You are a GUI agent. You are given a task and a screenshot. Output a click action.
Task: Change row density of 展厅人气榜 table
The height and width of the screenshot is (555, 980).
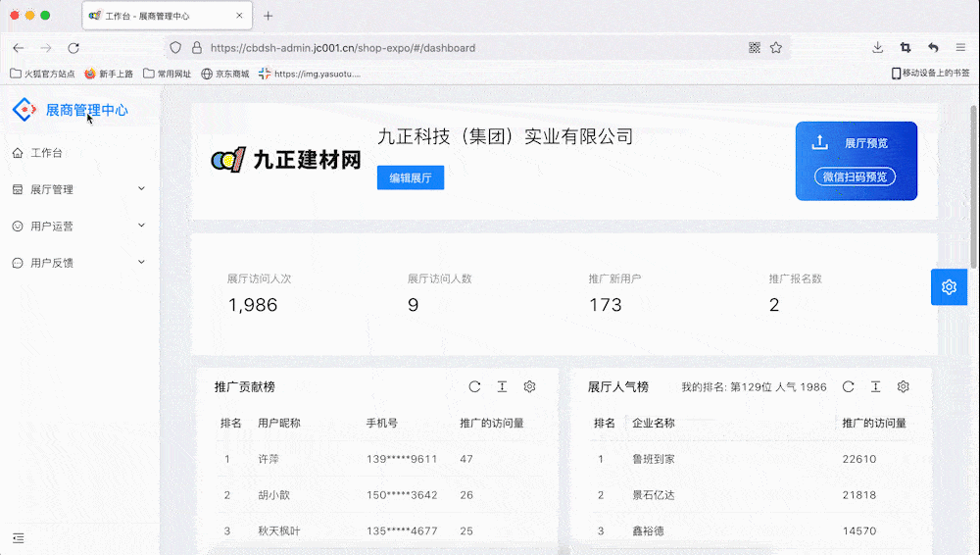876,387
